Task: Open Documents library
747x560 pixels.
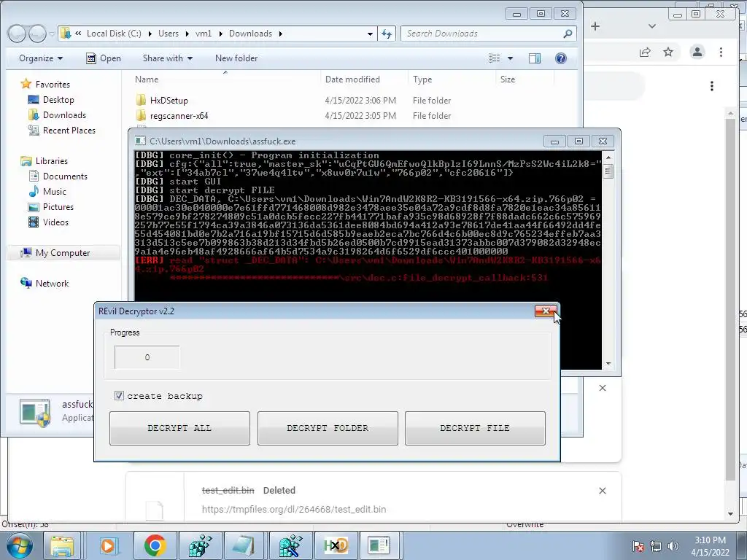Action: [x=65, y=176]
